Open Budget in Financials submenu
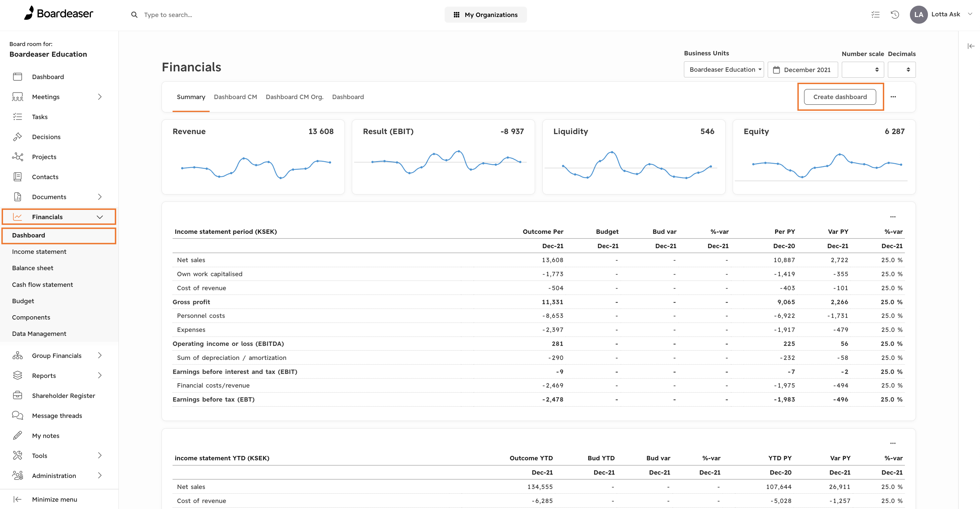The width and height of the screenshot is (980, 509). [x=23, y=301]
